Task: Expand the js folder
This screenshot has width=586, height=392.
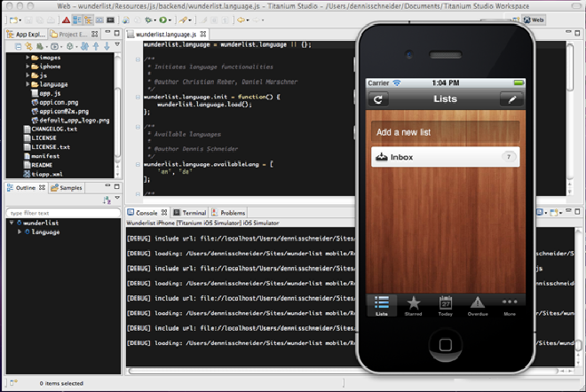Action: click(x=28, y=75)
